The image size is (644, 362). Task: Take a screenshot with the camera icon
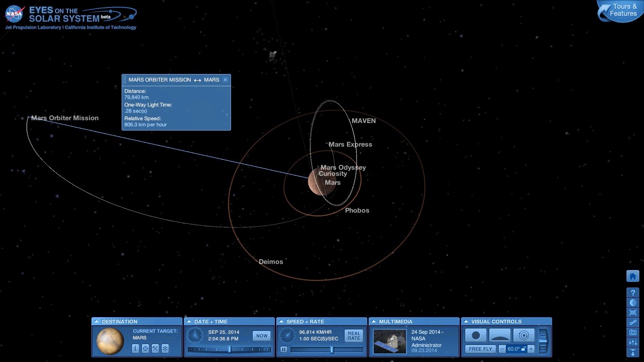pyautogui.click(x=632, y=332)
